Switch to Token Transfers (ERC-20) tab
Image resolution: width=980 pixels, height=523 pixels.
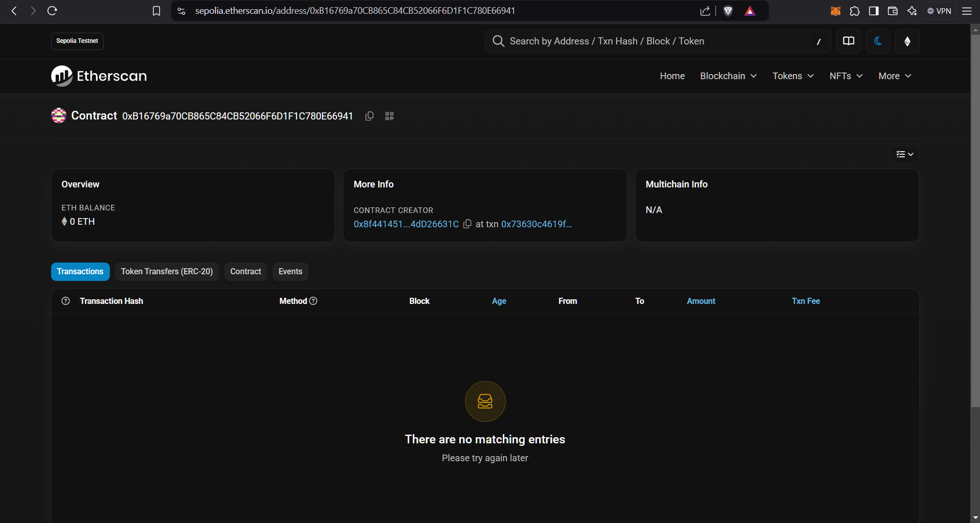click(x=167, y=271)
